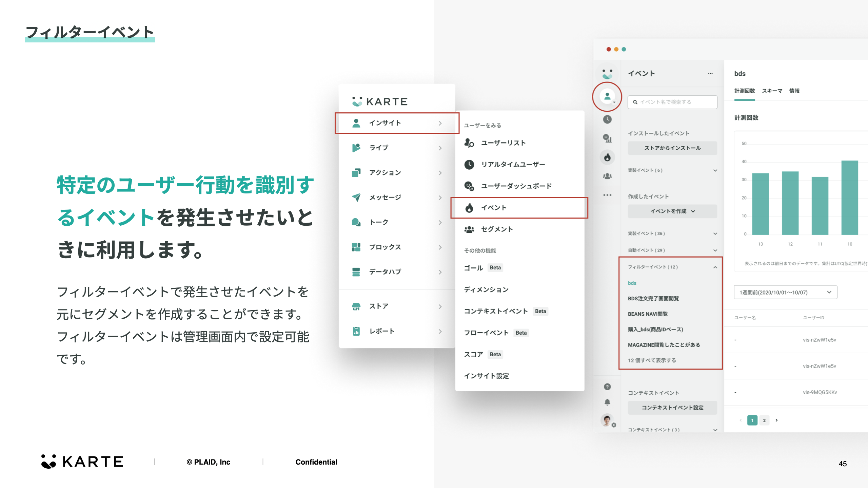Expand the ストア chevron arrow

tap(440, 306)
